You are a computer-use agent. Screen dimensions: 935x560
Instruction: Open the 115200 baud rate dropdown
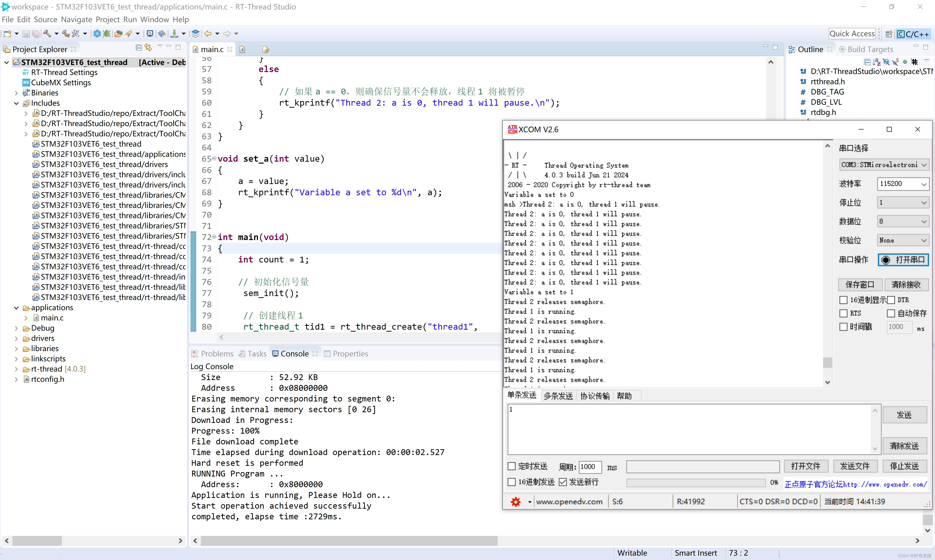pyautogui.click(x=903, y=184)
